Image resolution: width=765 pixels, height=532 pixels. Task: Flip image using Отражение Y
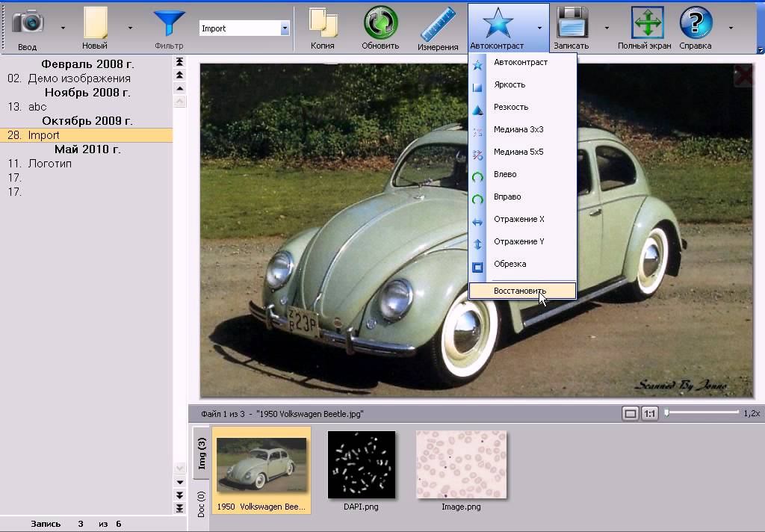tap(522, 242)
